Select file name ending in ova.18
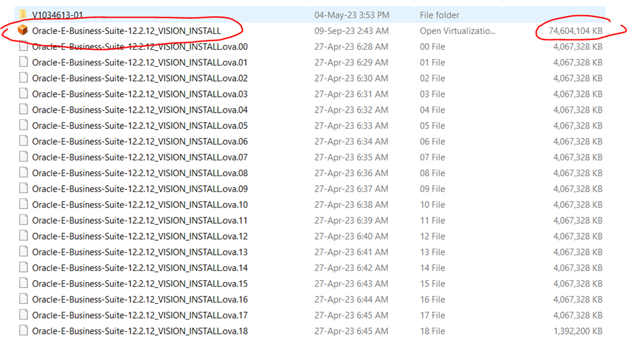The height and width of the screenshot is (364, 639). 140,331
